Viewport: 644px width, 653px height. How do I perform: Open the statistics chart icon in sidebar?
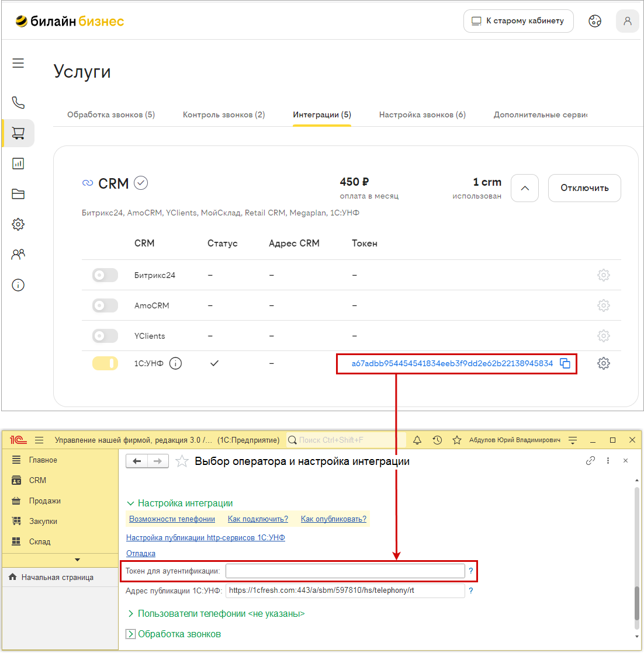18,164
